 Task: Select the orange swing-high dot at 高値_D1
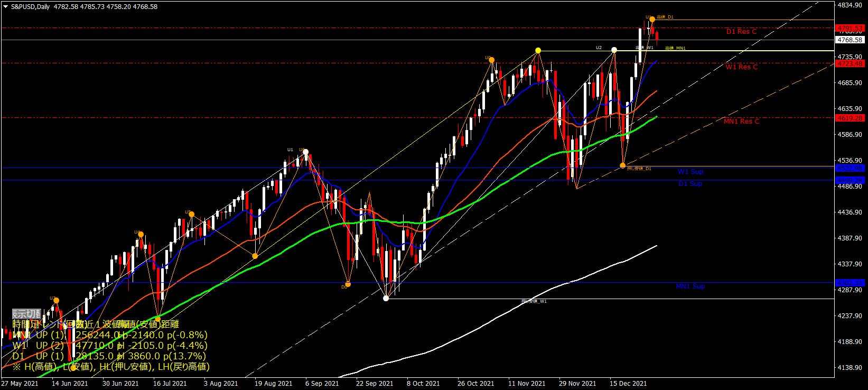point(652,20)
